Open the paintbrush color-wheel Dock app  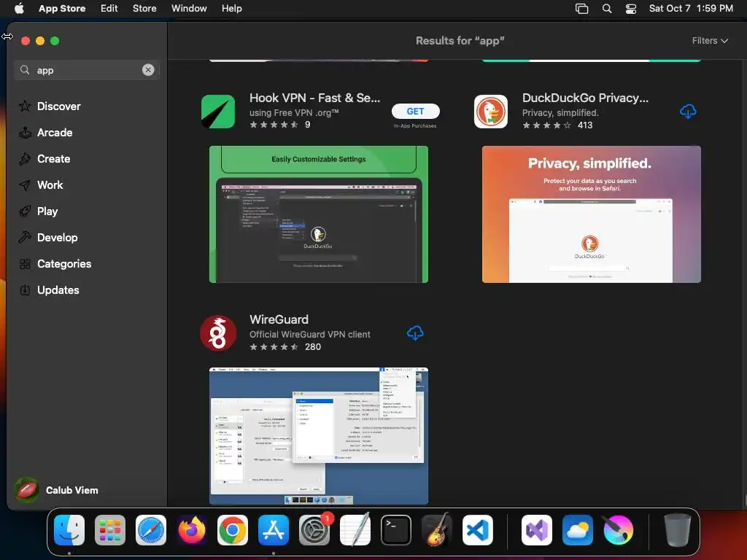click(619, 530)
